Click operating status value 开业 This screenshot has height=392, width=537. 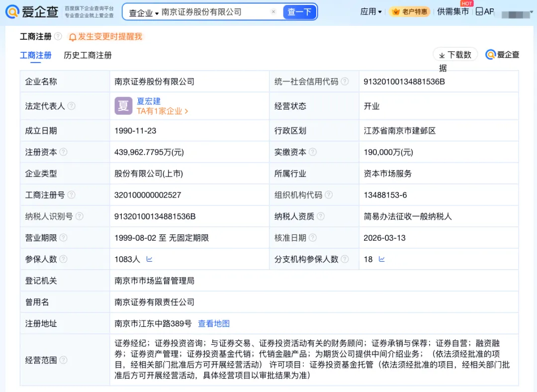(371, 106)
